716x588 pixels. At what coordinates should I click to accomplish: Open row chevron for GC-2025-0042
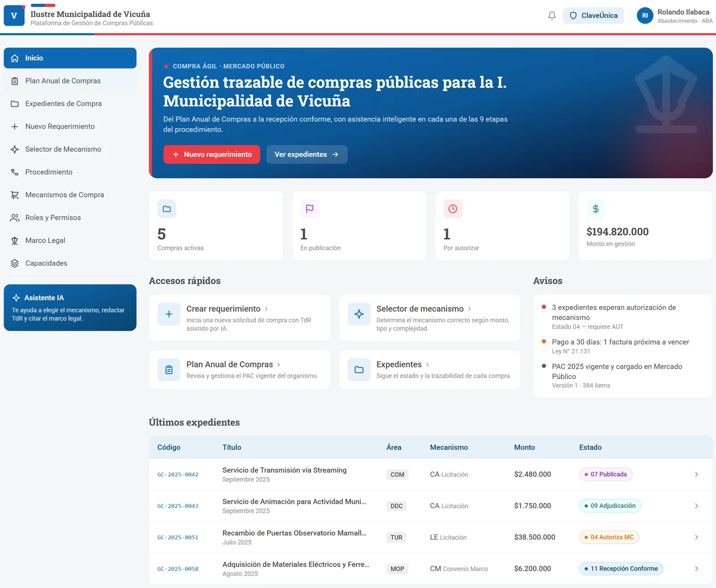pyautogui.click(x=696, y=474)
